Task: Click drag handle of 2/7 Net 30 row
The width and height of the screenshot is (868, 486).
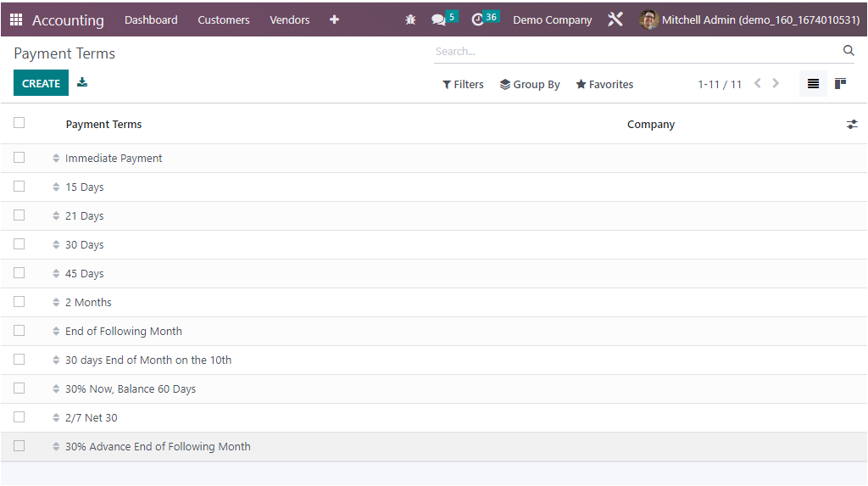Action: pyautogui.click(x=56, y=418)
